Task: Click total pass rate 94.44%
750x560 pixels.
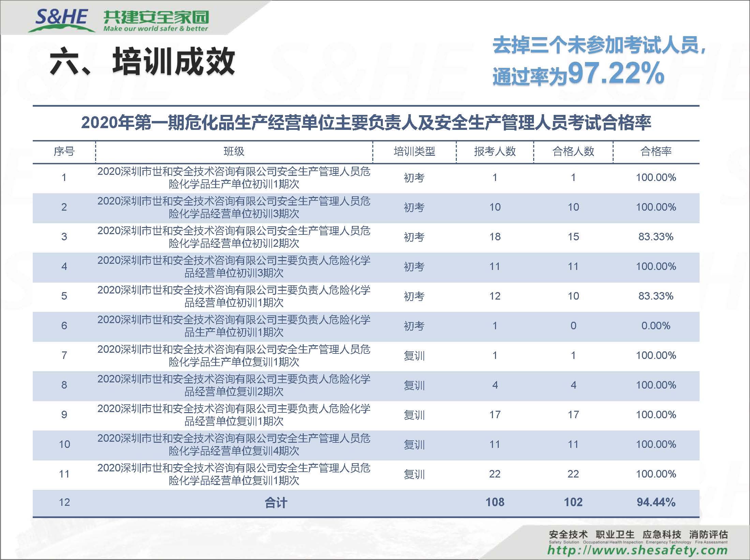Action: point(656,502)
